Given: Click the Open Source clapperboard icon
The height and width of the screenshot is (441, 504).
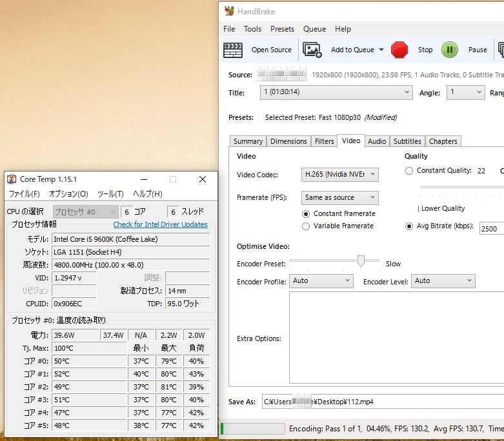Looking at the screenshot, I should (233, 50).
